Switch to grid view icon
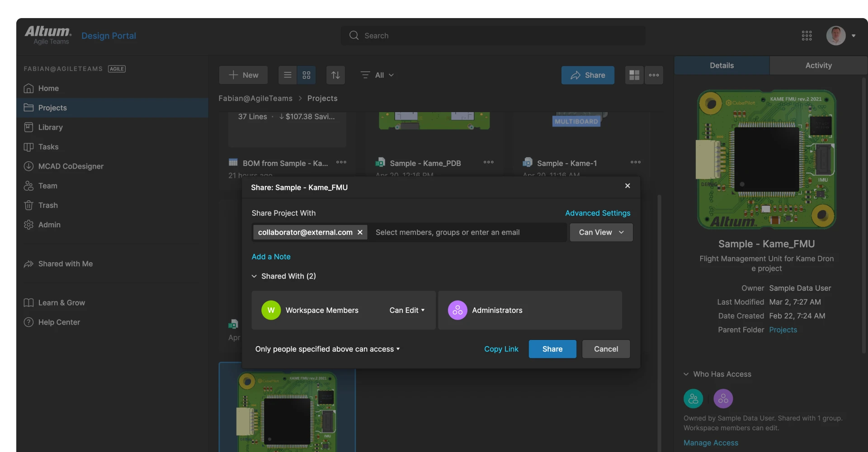This screenshot has height=452, width=868. coord(307,75)
